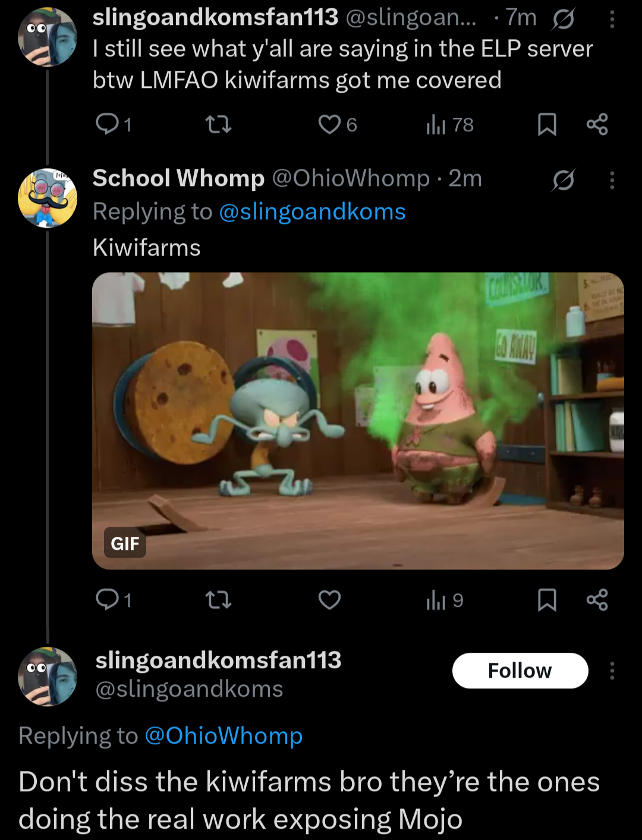Repost the top ELP server tweet
The image size is (642, 840).
pos(218,124)
